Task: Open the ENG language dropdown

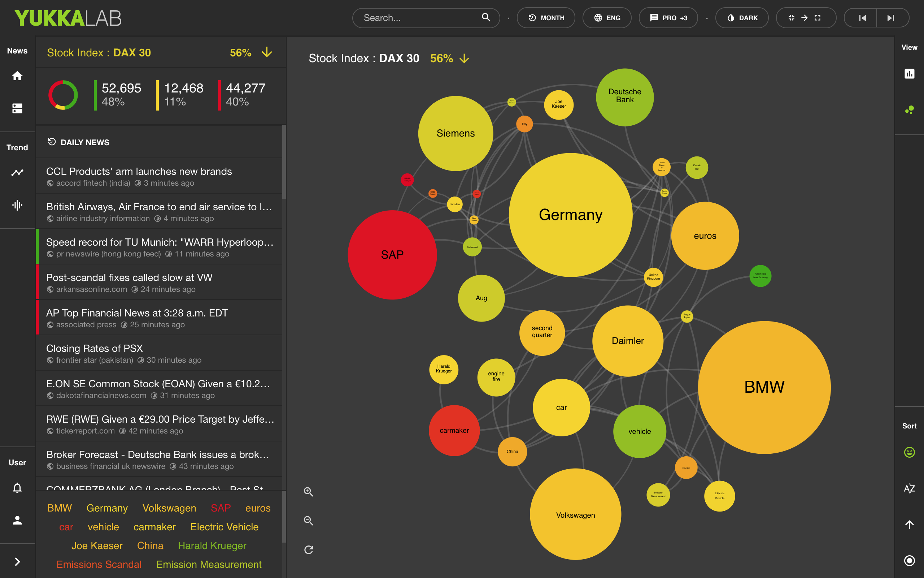Action: coord(607,18)
